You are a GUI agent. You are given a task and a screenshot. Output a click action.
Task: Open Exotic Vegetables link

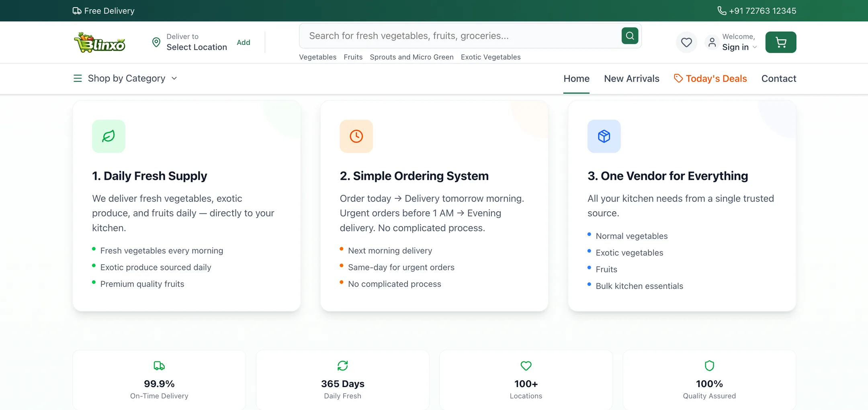click(x=491, y=57)
